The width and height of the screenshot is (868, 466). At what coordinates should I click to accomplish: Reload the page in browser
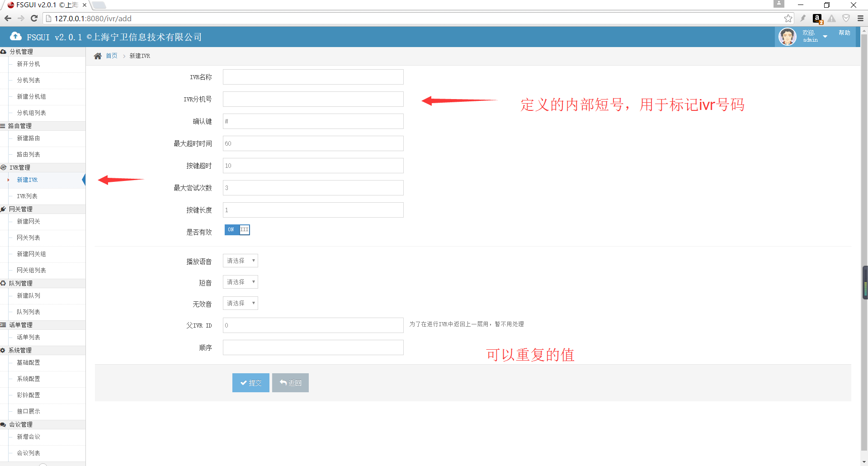pyautogui.click(x=34, y=19)
